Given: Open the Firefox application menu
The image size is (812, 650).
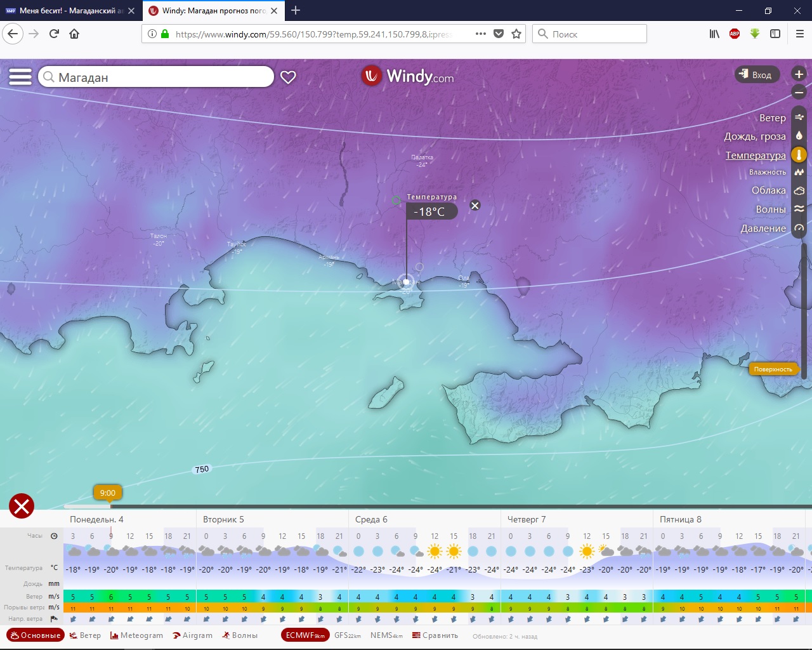Looking at the screenshot, I should tap(799, 34).
